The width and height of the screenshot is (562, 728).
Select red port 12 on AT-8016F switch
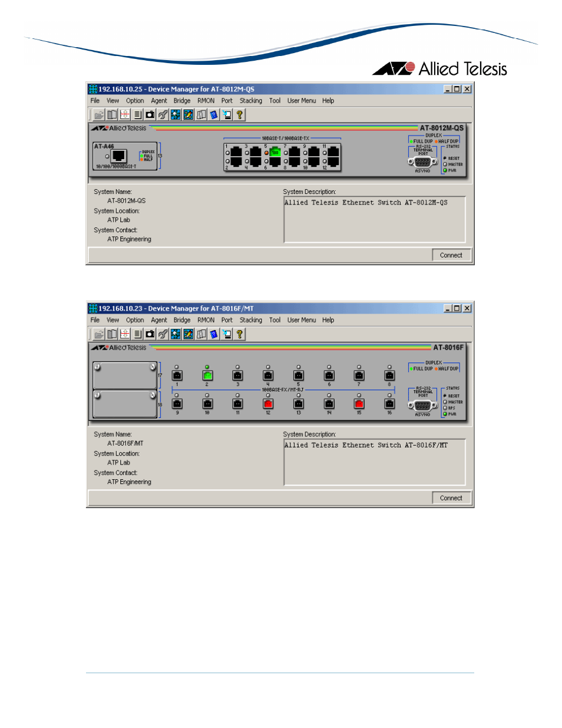point(268,404)
